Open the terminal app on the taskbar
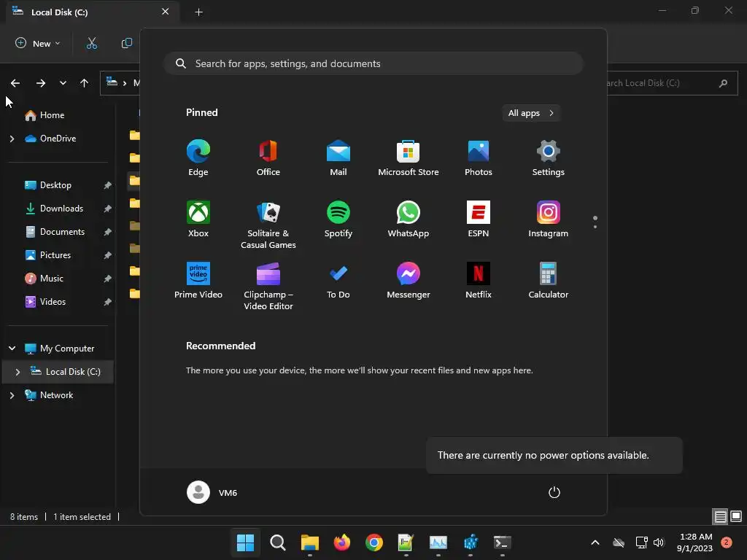 click(x=502, y=542)
